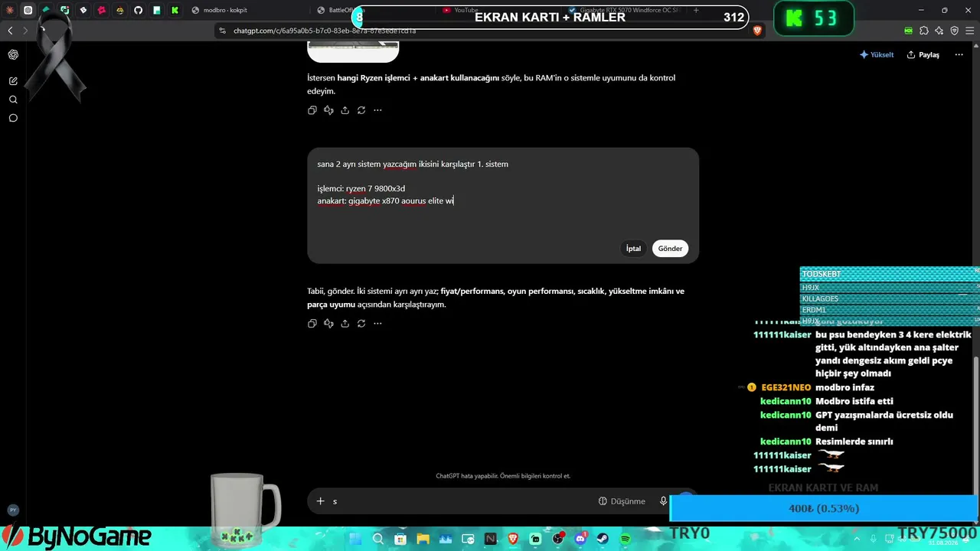Click the disclaimer 'ChatGPT hata yapabilir'
This screenshot has width=980, height=551.
pos(503,476)
